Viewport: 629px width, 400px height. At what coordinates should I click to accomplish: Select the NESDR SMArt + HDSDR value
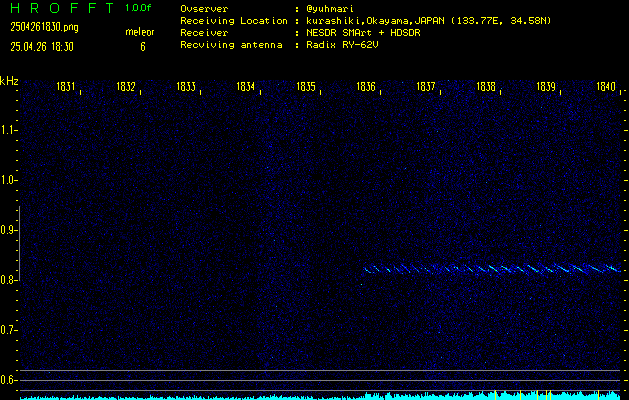tap(363, 33)
